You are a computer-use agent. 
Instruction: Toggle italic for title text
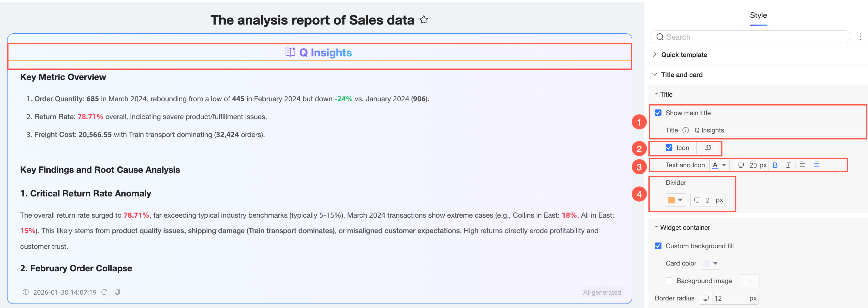click(x=788, y=165)
